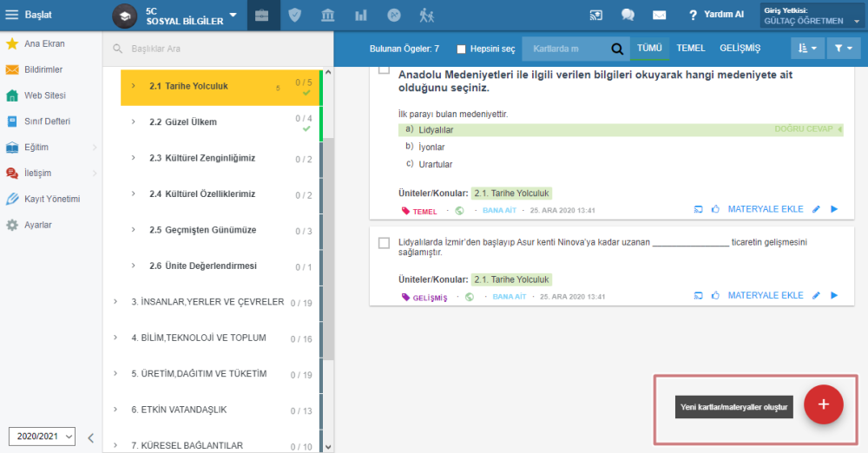Open the chat bubbles icon
Screen dimensions: 868x453
628,15
